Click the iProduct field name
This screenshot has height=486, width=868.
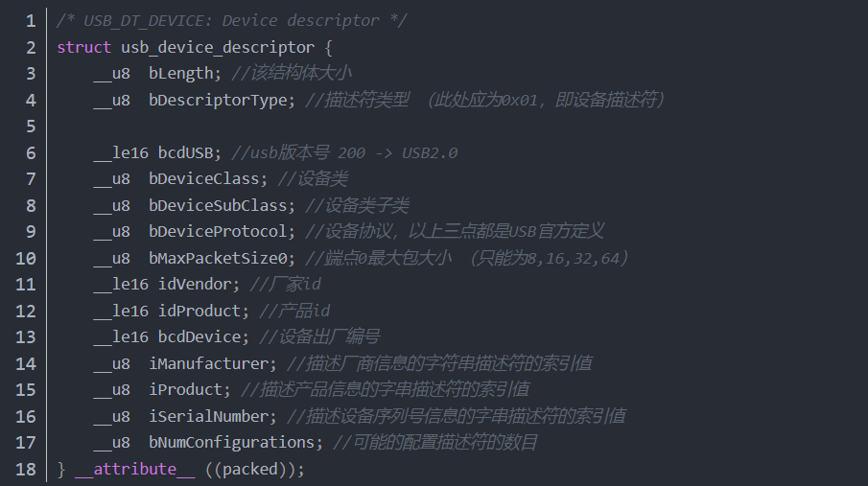[x=185, y=390]
